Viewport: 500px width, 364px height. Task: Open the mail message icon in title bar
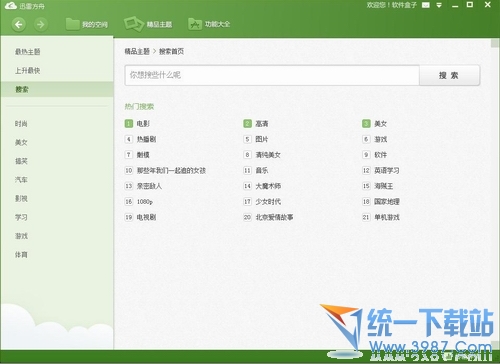click(x=426, y=5)
